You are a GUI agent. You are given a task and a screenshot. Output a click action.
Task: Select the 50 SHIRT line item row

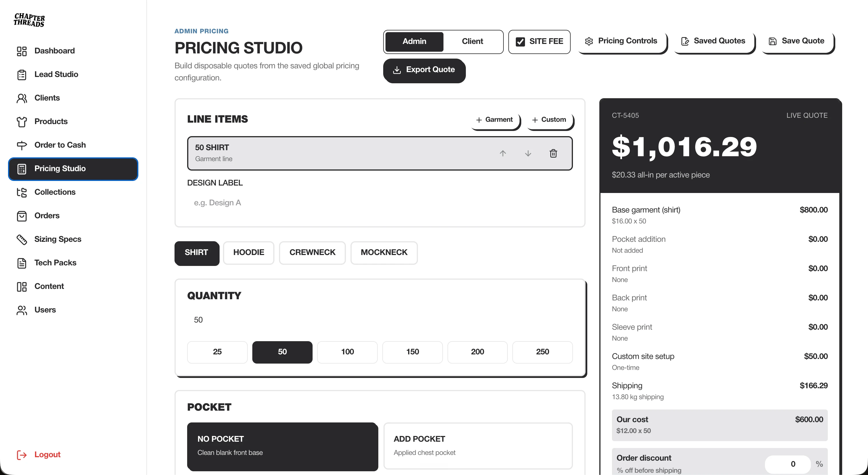pyautogui.click(x=380, y=153)
